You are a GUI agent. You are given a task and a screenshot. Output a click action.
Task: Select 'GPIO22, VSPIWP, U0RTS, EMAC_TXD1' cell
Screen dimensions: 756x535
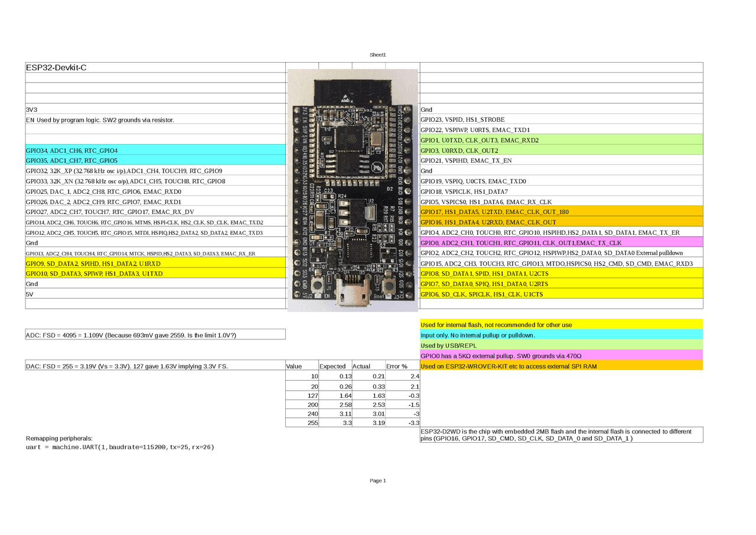tap(561, 129)
